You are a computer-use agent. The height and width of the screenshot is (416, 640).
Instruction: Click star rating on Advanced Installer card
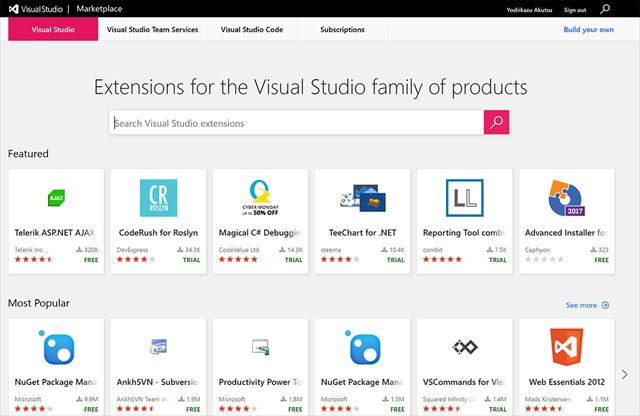pos(544,259)
